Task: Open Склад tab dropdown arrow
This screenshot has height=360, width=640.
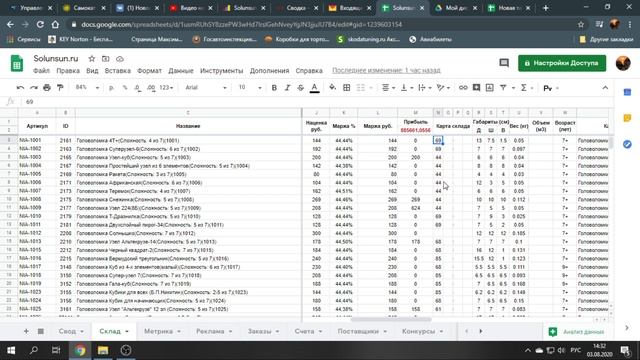Action: [x=127, y=331]
